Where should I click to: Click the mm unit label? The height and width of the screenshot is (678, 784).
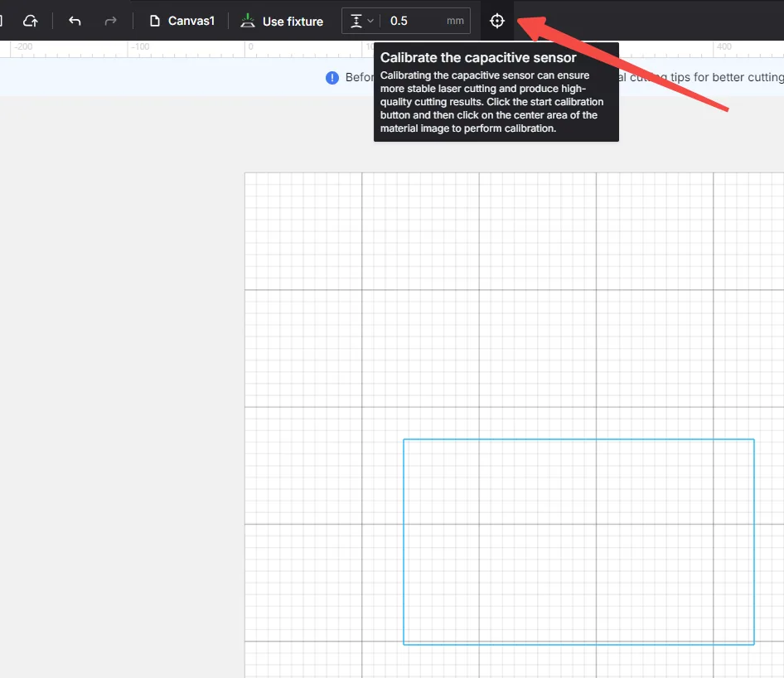coord(455,21)
